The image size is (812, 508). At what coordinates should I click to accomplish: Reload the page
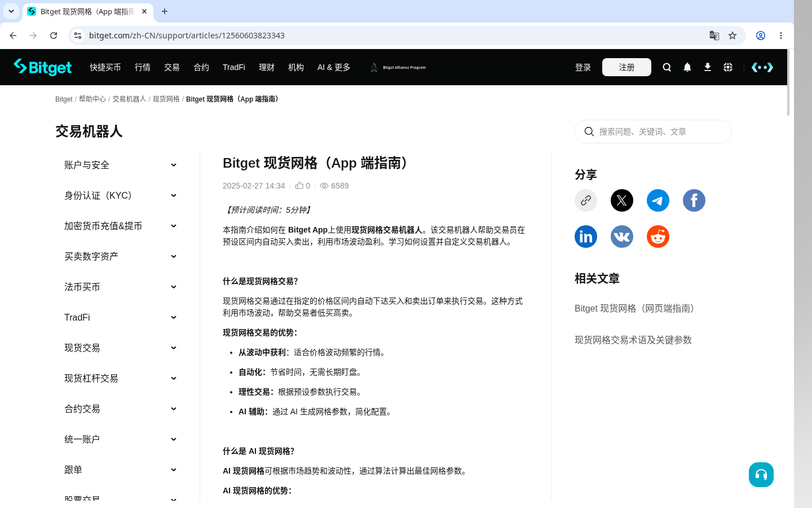tap(54, 36)
